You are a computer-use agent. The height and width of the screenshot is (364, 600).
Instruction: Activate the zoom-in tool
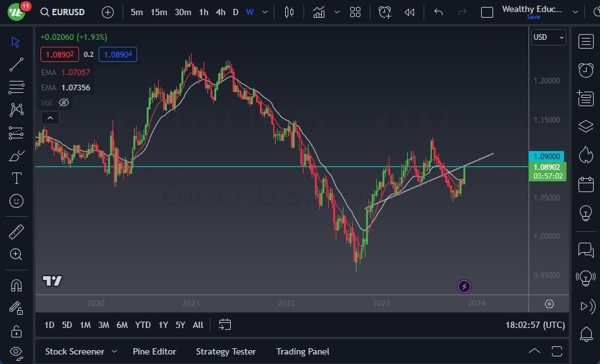[x=16, y=255]
